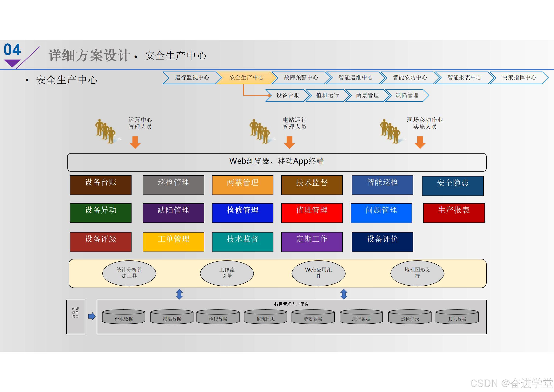Open the 决策指挥中心 chevron tab
This screenshot has width=554, height=392.
tap(519, 78)
